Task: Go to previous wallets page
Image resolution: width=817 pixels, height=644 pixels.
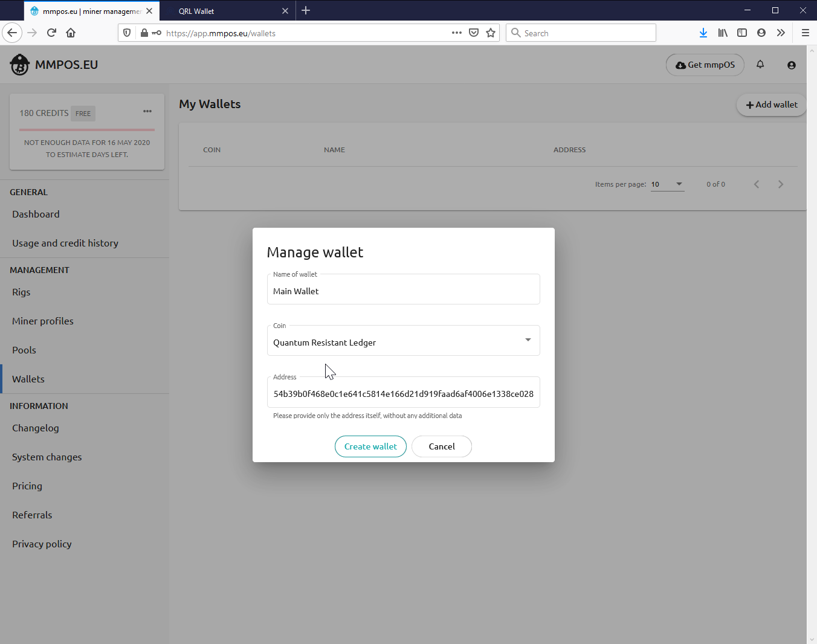Action: (757, 184)
